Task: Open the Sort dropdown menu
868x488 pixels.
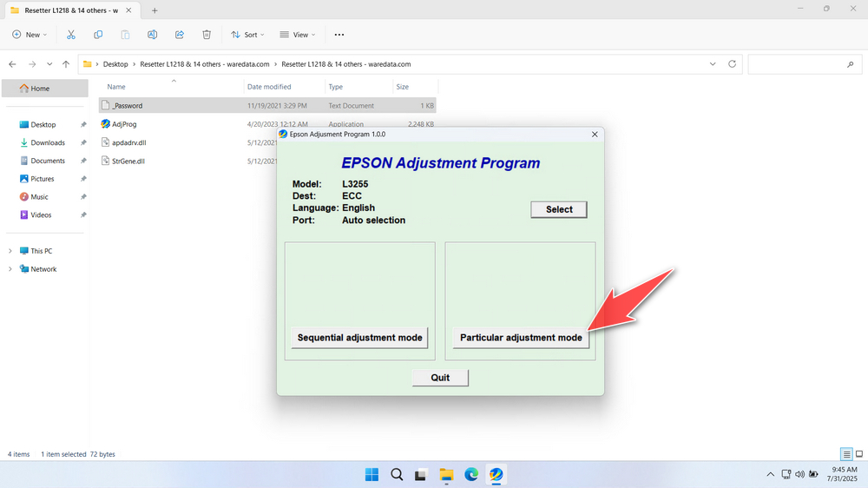Action: (x=247, y=35)
